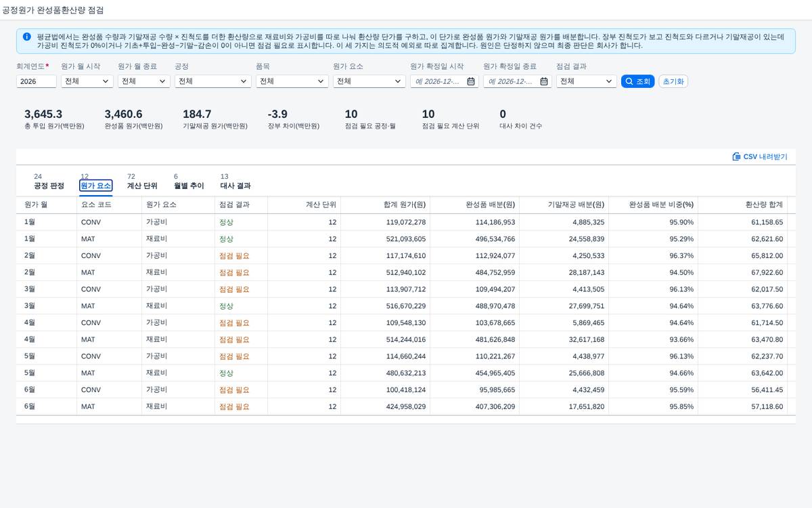812x508 pixels.
Task: Click 합계 원가 cell 109,548,130
Action: tap(406, 323)
